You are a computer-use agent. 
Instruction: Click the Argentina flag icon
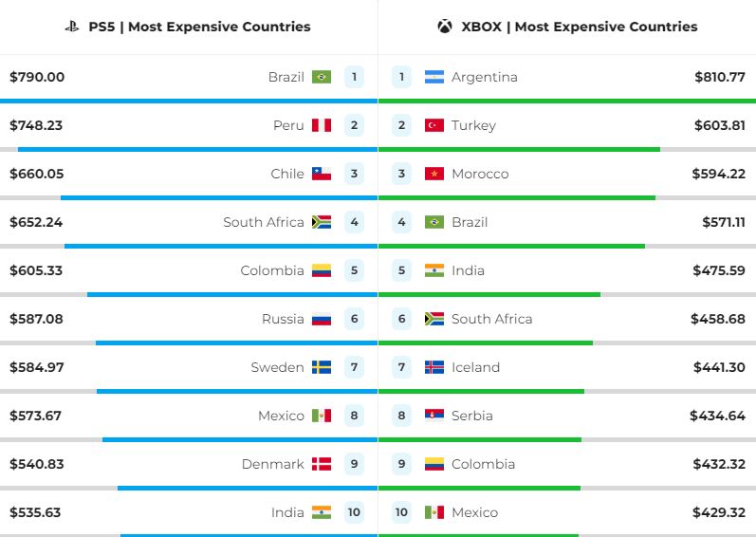(434, 77)
